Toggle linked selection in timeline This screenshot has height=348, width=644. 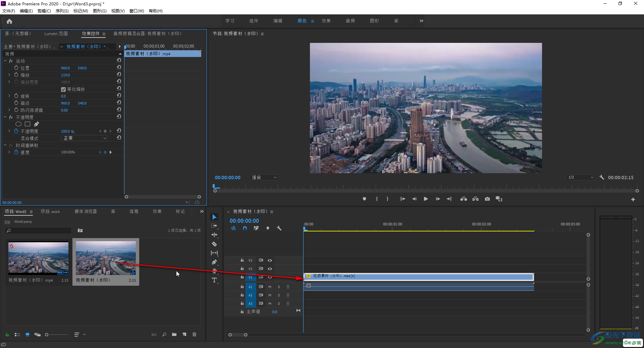click(x=256, y=228)
